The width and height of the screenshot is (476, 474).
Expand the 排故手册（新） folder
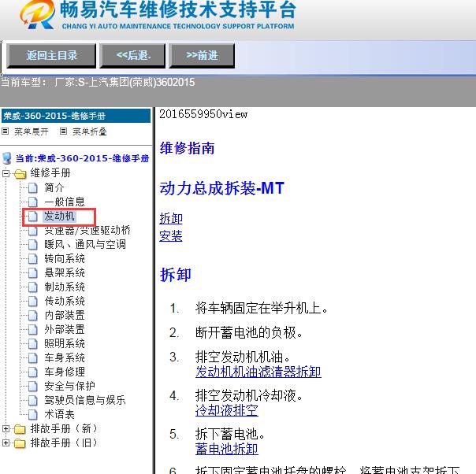(x=6, y=429)
